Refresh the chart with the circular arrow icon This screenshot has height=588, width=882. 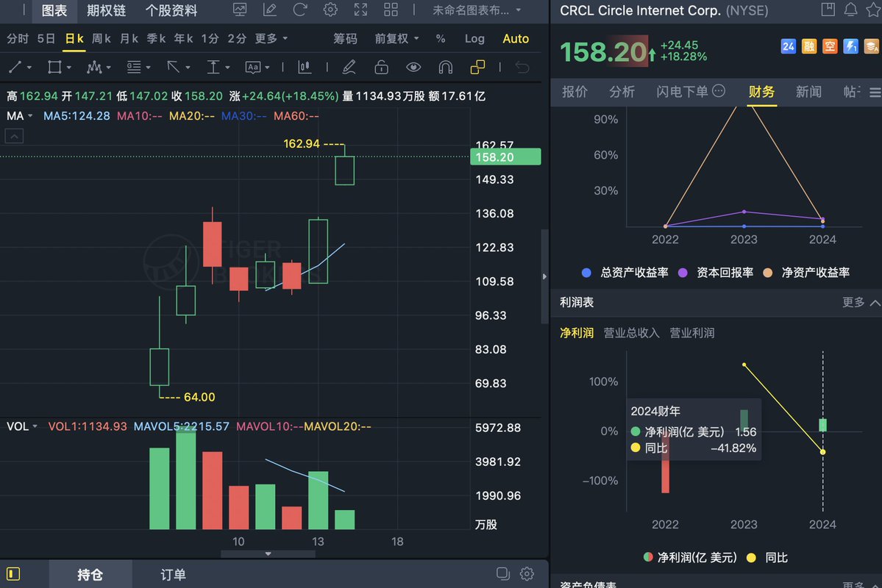click(300, 10)
